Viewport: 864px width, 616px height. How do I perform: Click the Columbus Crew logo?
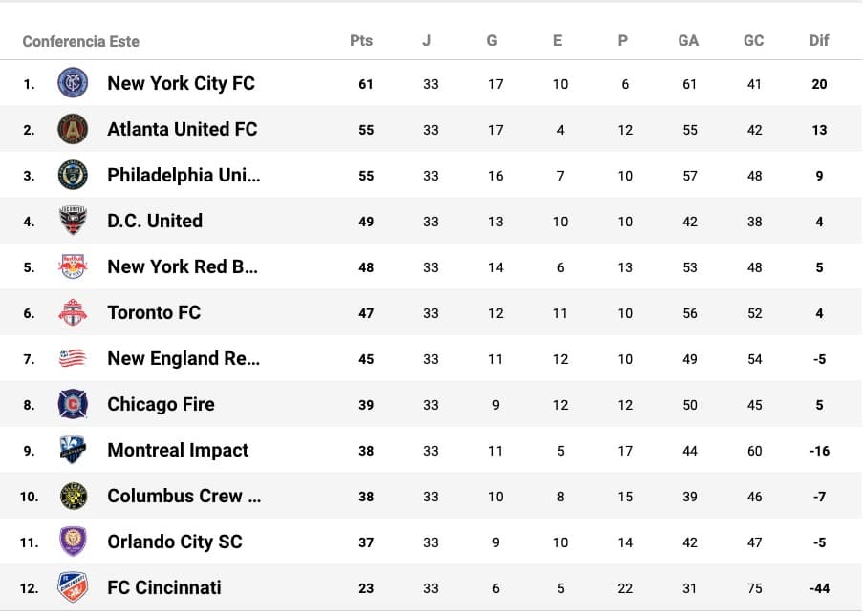(73, 496)
